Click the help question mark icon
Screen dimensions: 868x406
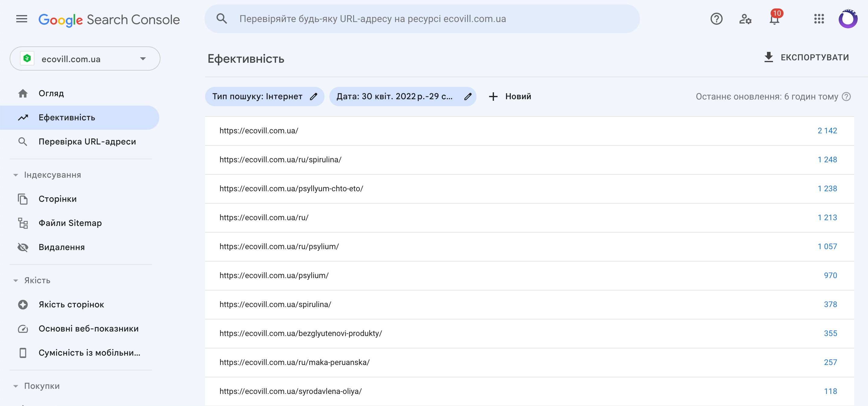tap(716, 19)
